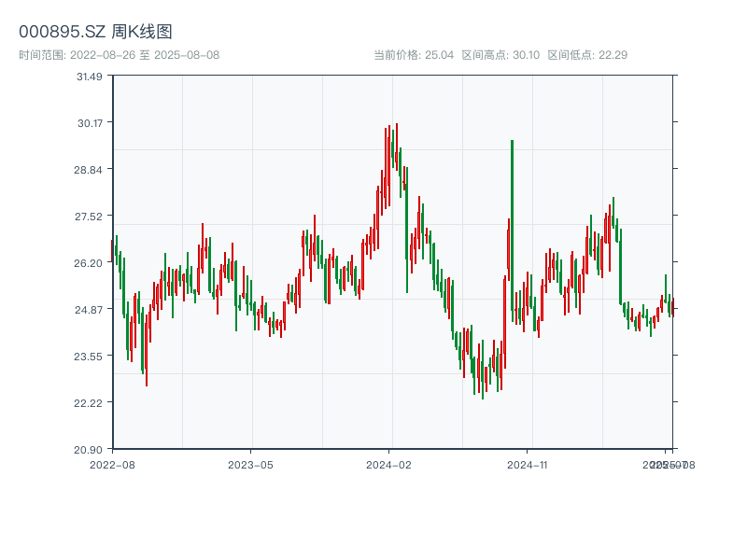Click the y-axis label 27.52
Screen dimensions: 747x560
(89, 217)
